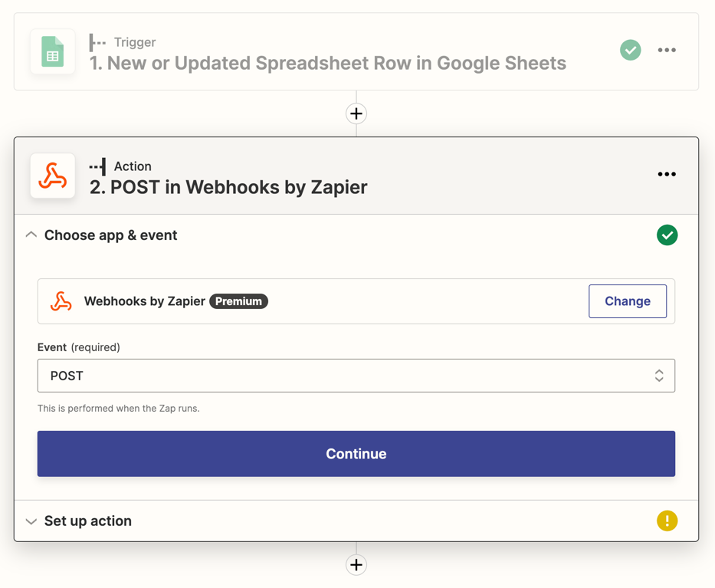Click the 'This is performed when the Zap runs' text
Viewport: 715px width, 588px height.
119,409
